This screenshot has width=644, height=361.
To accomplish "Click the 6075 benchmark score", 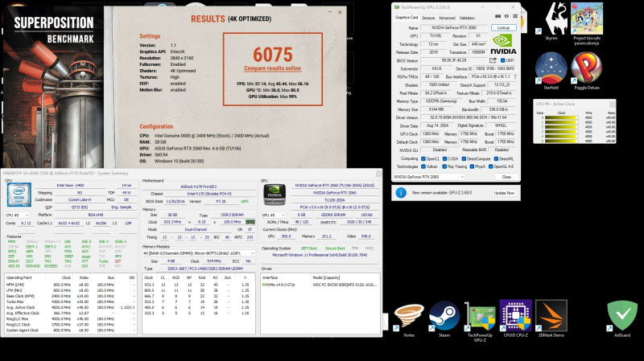I will coord(273,55).
